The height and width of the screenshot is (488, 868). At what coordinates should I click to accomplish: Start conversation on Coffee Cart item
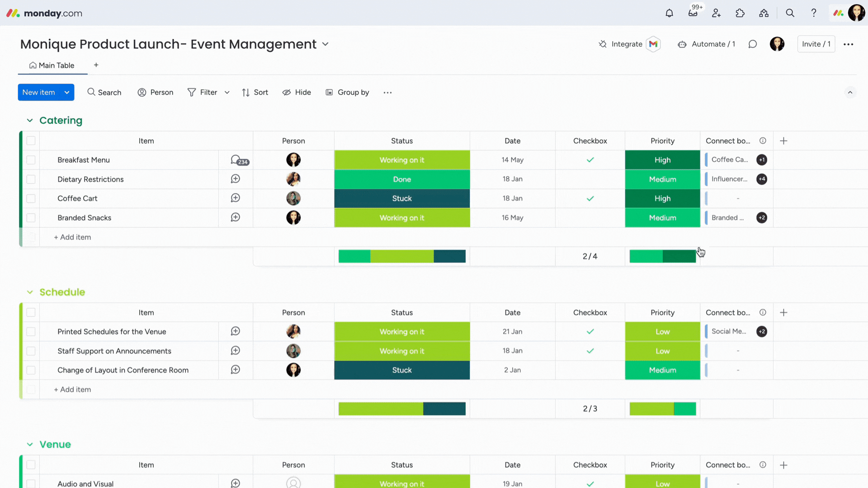point(236,198)
